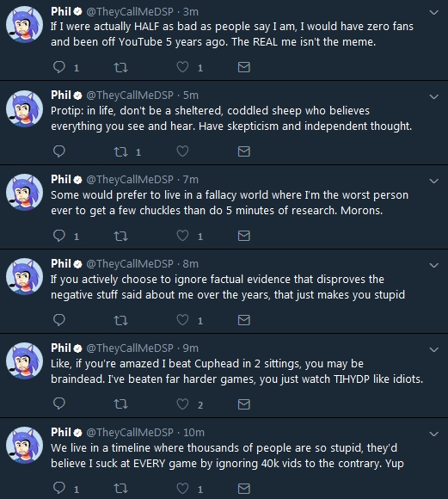Retweet the 3m tweet about the REAL me

point(121,67)
